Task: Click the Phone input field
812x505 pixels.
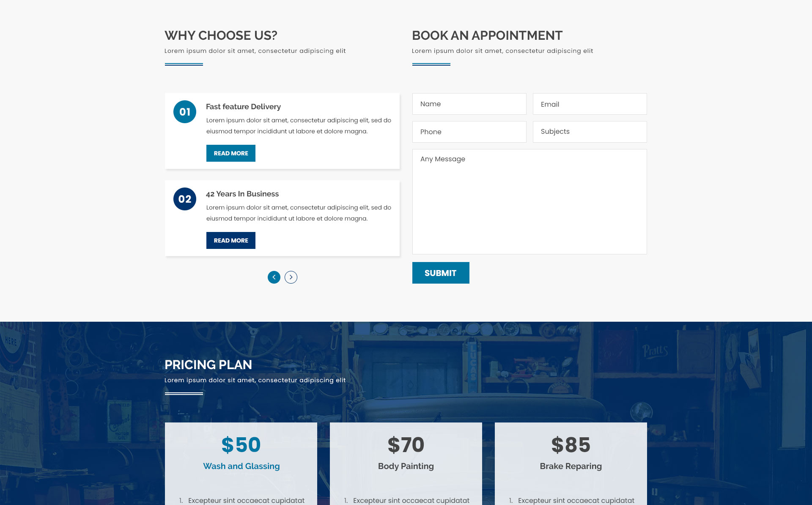Action: pyautogui.click(x=469, y=132)
